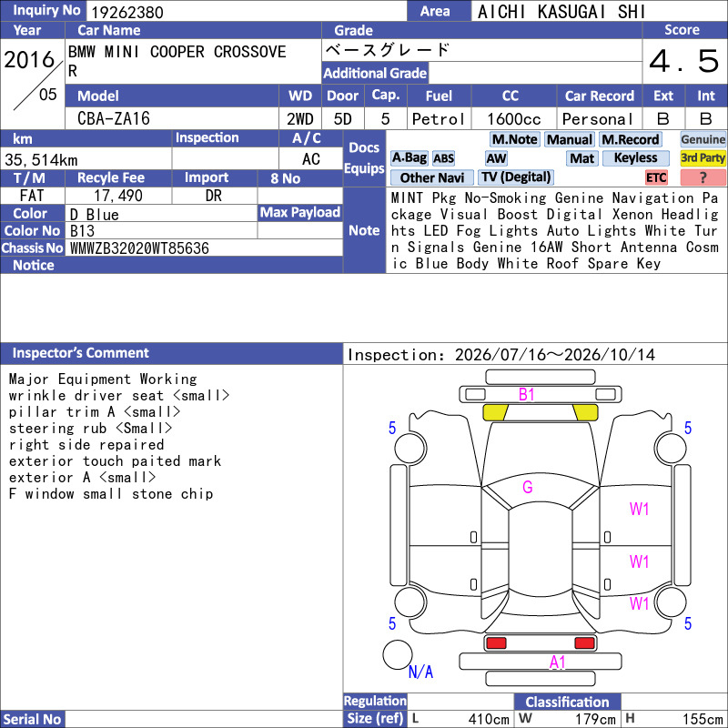Select the G mark on windshield
This screenshot has width=728, height=728.
coord(528,487)
